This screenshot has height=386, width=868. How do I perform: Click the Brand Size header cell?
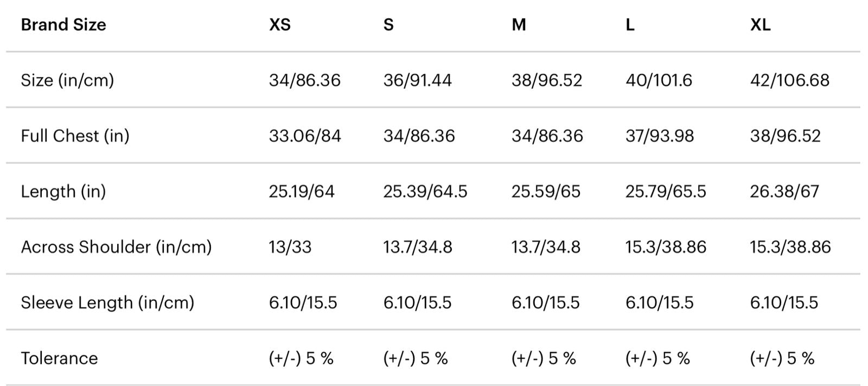tap(63, 25)
